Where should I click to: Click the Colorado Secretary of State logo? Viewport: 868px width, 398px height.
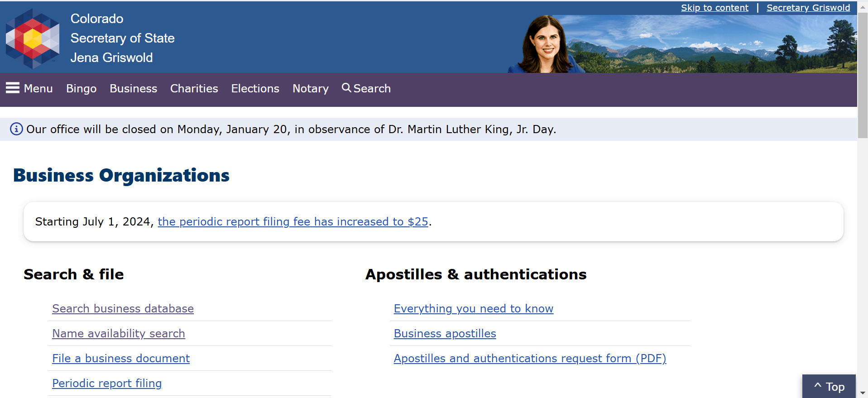click(33, 38)
